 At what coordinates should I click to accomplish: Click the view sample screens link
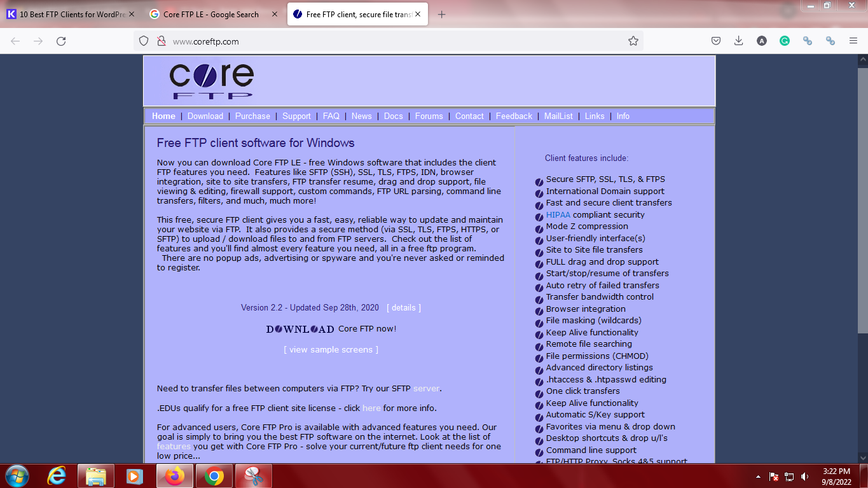coord(331,349)
